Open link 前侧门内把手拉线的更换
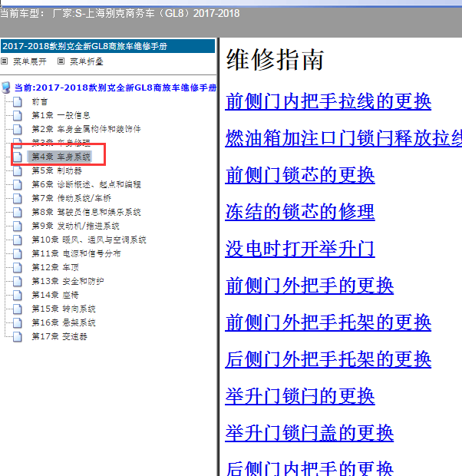This screenshot has height=476, width=462. point(328,101)
